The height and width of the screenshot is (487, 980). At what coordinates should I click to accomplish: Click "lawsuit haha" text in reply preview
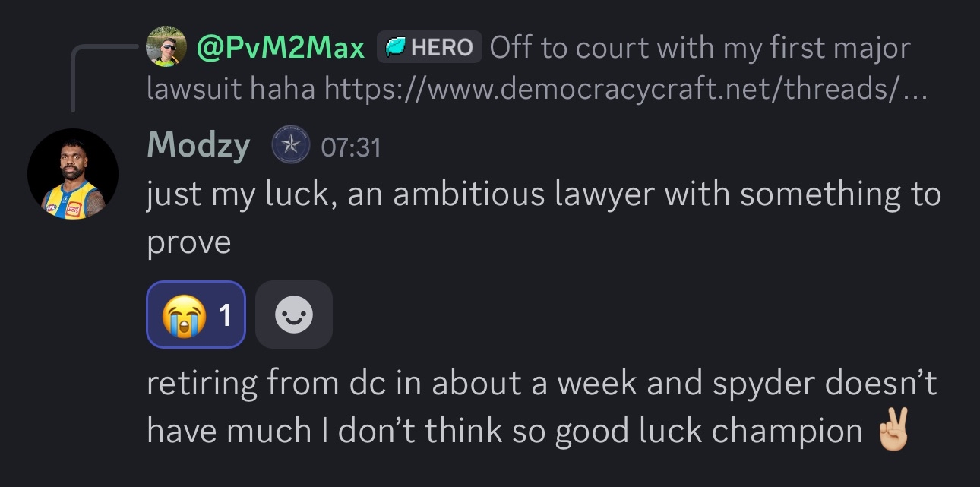click(231, 89)
